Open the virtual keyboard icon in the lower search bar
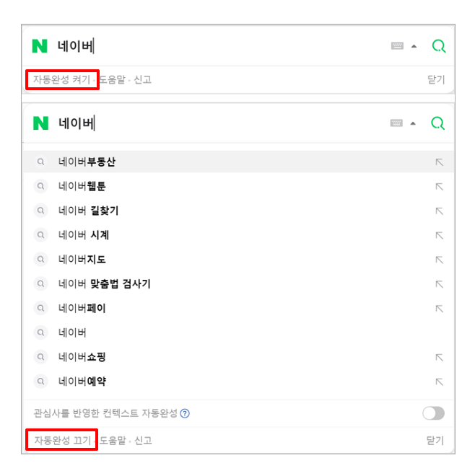This screenshot has width=475, height=476. click(396, 123)
